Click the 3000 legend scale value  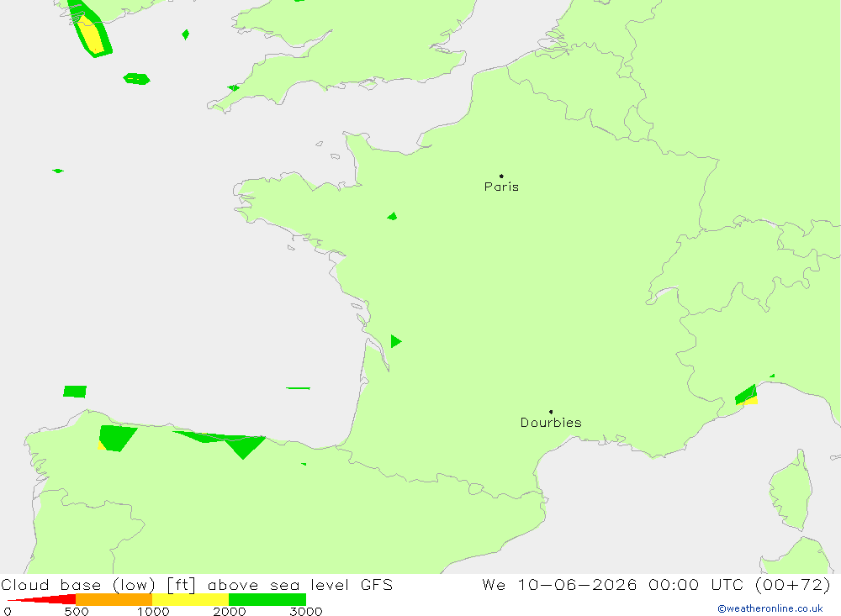coord(306,611)
